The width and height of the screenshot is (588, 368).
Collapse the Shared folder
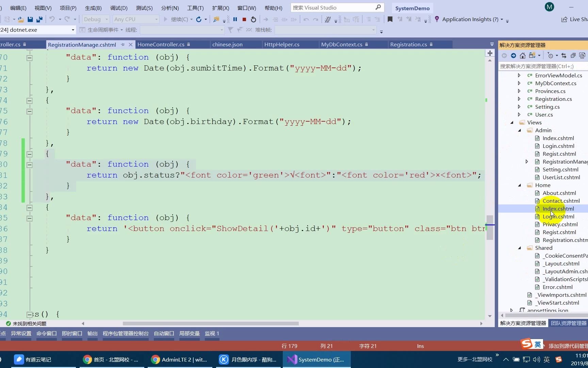[520, 248]
